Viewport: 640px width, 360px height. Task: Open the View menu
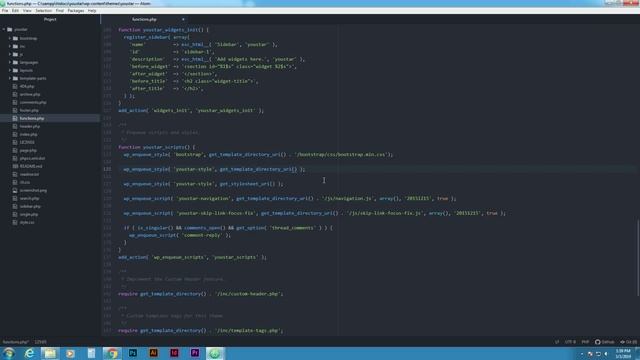pos(27,11)
